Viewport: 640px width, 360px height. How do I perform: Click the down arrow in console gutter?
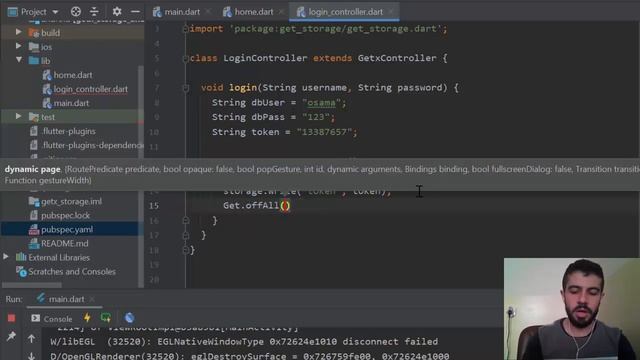tap(31, 356)
